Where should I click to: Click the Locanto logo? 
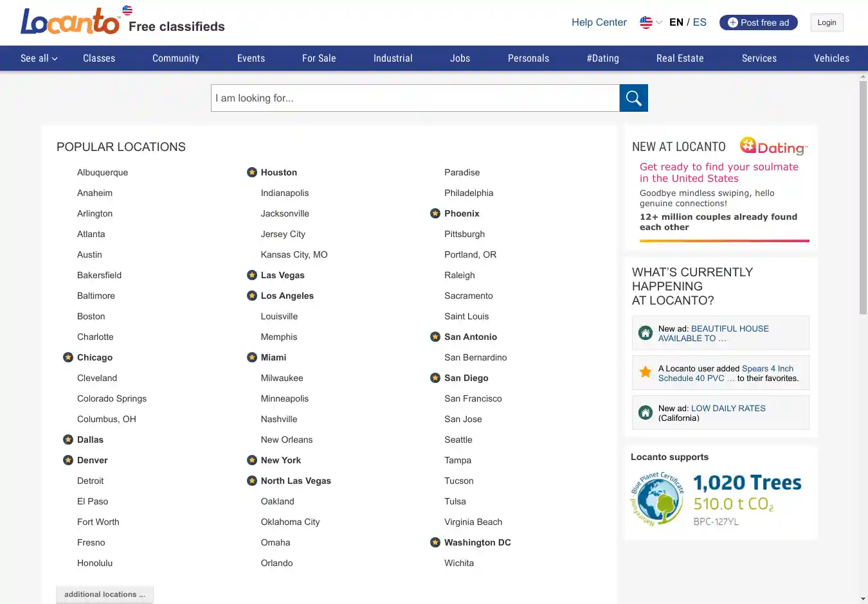[71, 21]
